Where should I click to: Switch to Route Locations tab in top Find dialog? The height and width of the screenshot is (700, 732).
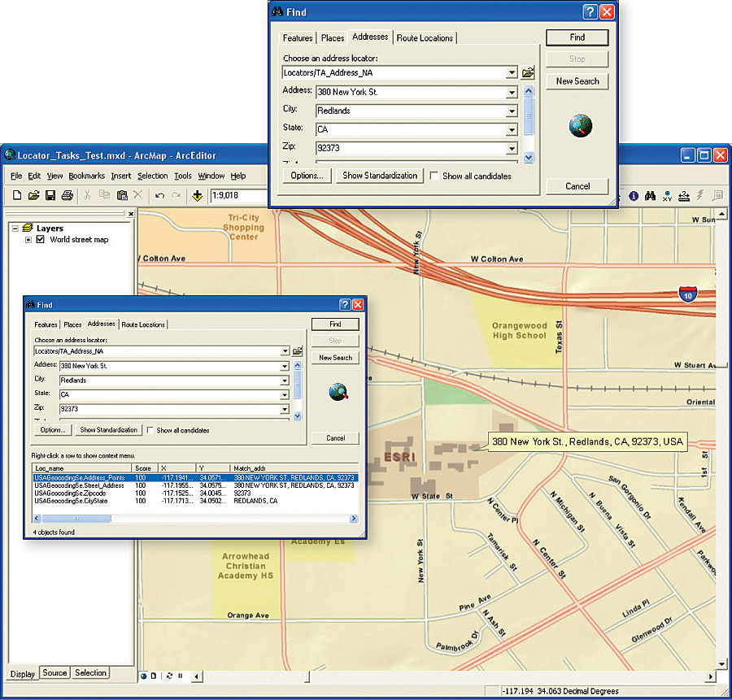tap(425, 37)
